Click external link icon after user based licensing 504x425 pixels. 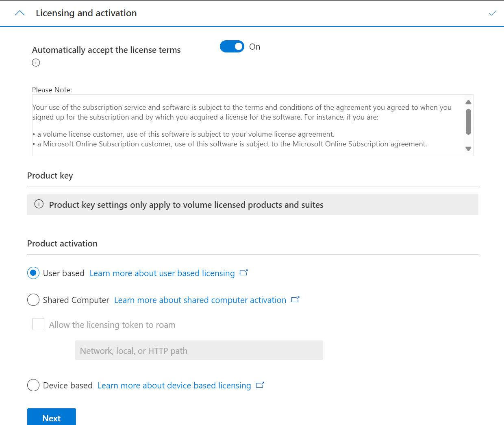pyautogui.click(x=243, y=273)
